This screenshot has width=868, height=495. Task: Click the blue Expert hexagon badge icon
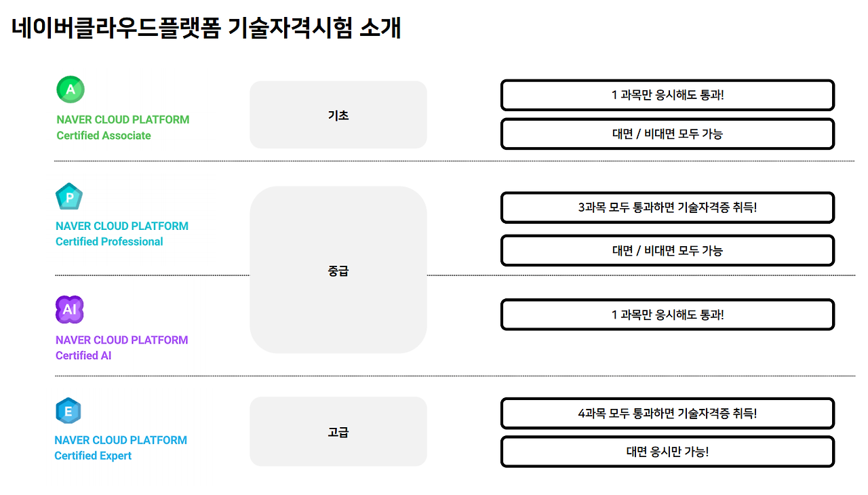click(68, 411)
